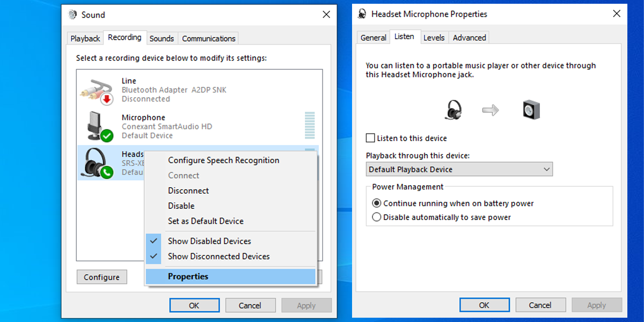This screenshot has width=644, height=322.
Task: Click the green level meter beside Microphone
Action: pyautogui.click(x=310, y=126)
